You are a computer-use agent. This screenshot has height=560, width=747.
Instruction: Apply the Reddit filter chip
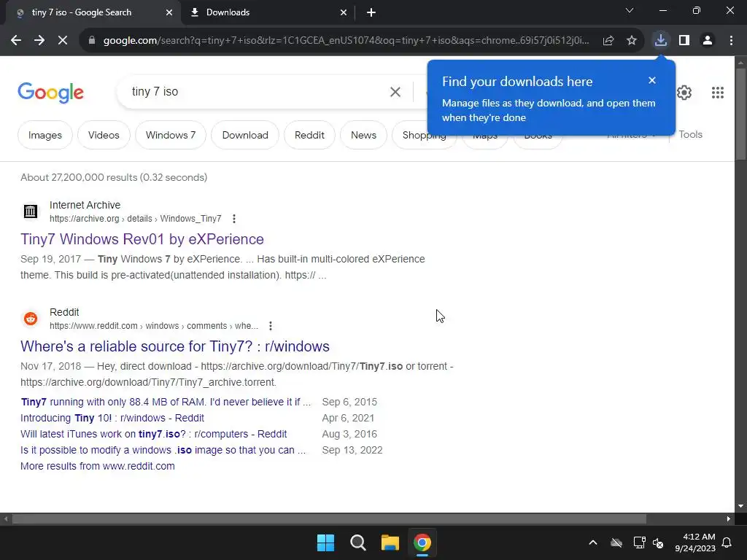(x=309, y=135)
